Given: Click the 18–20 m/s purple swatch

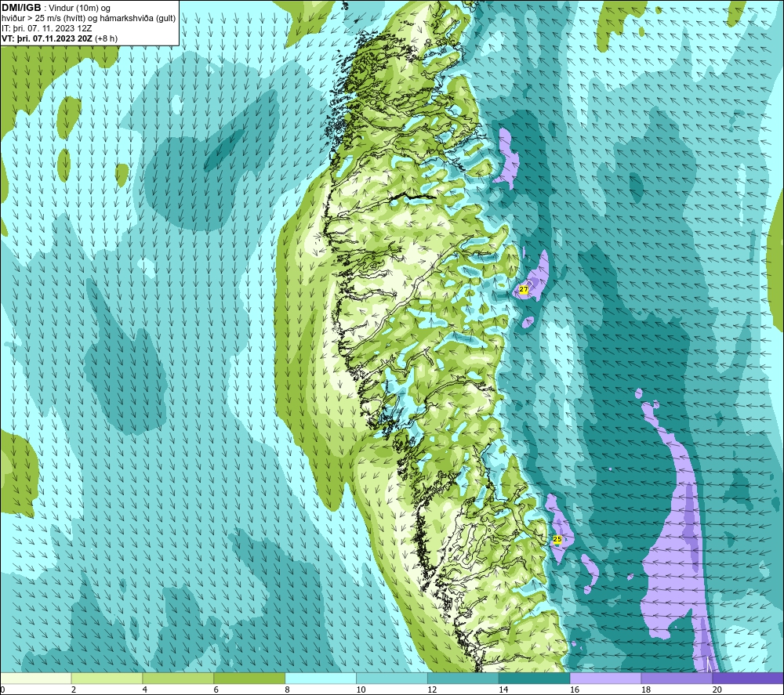Looking at the screenshot, I should click(677, 678).
